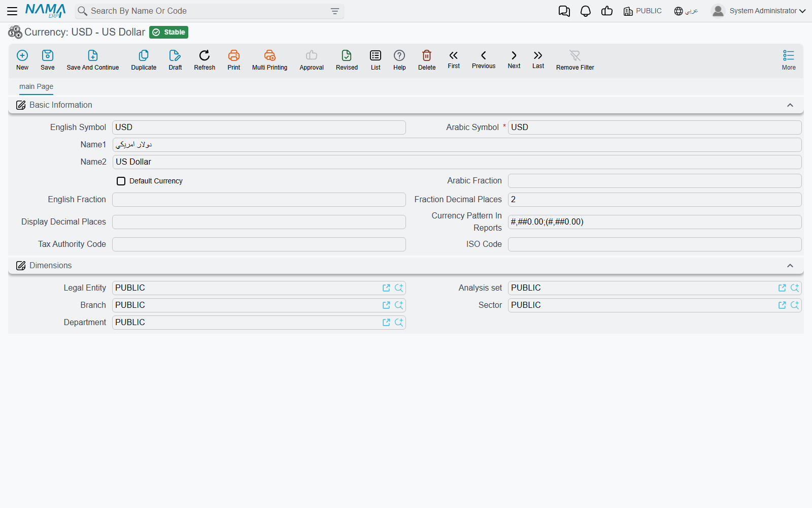812x508 pixels.
Task: Open Multi Printing
Action: tap(269, 60)
